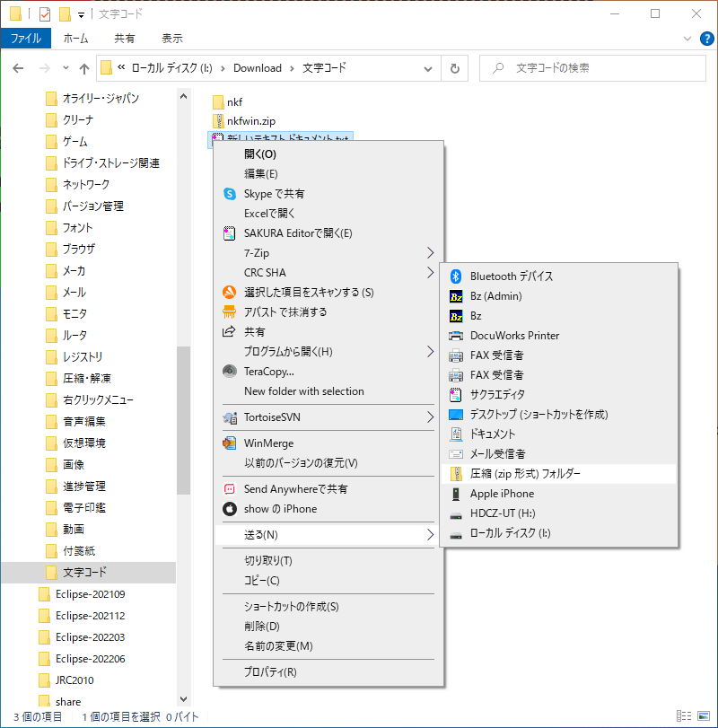Screen dimensions: 718x728
Task: Choose 編集(E) from the context menu
Action: pos(261,173)
